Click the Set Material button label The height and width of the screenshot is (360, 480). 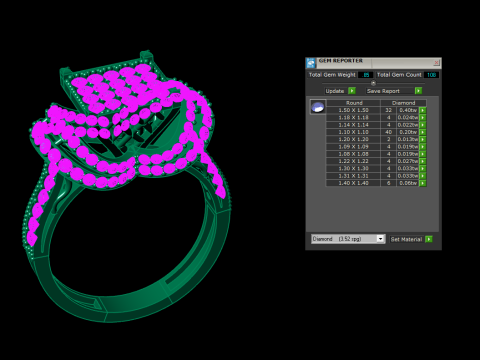pyautogui.click(x=406, y=239)
